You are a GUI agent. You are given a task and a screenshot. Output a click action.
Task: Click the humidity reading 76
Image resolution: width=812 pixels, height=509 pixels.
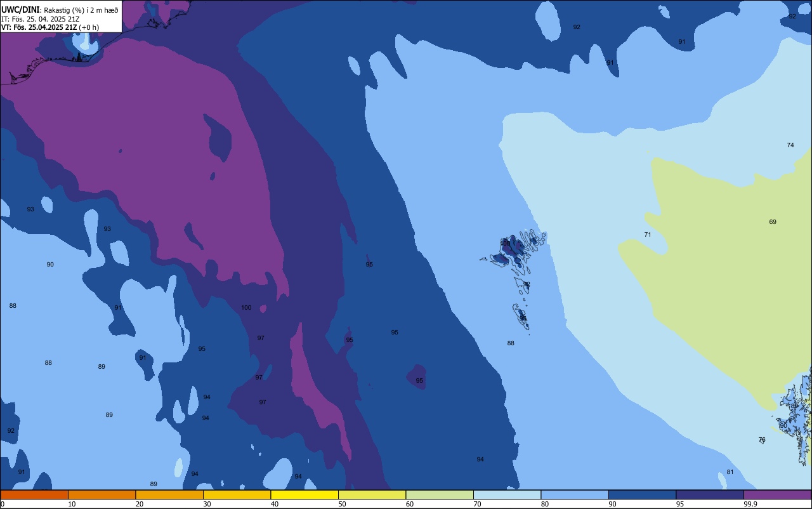click(x=762, y=440)
